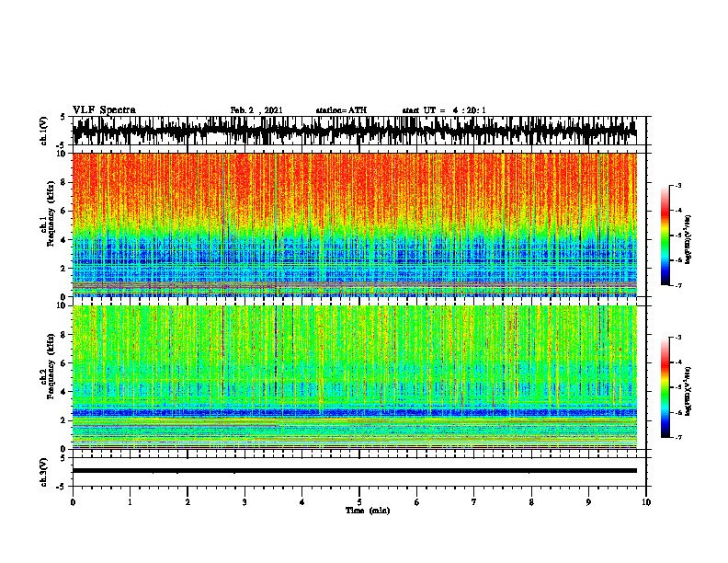The image size is (728, 563).
Task: Click the ch.1 frequency axis "6" tick label
Action: tap(63, 211)
